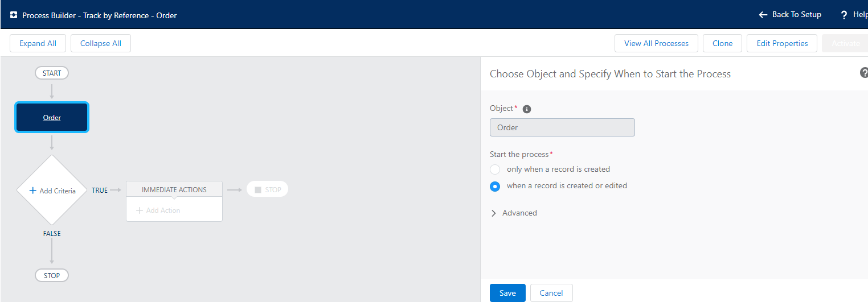Click title 'Process Builder - Track by Reference - Order'
This screenshot has height=302, width=868.
coord(100,15)
